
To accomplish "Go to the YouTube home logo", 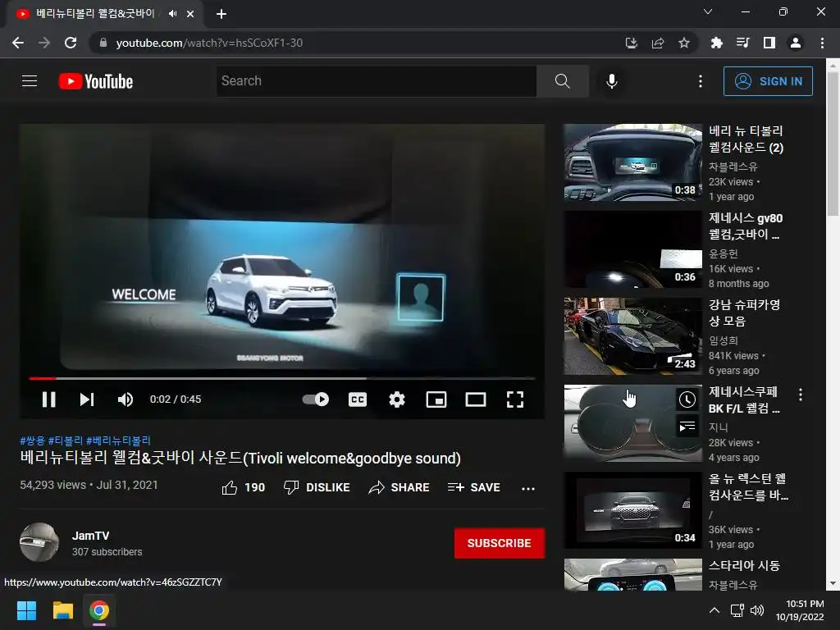I will [96, 81].
